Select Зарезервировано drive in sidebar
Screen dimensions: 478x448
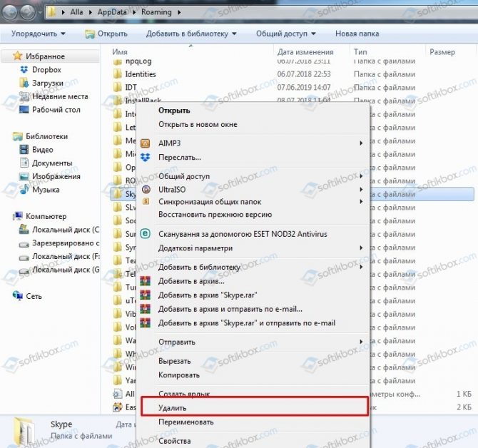pyautogui.click(x=59, y=243)
